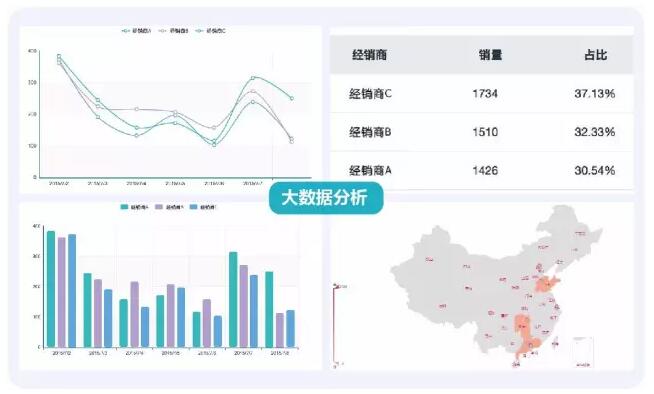Toggle 经销商A series in line chart legend

136,31
